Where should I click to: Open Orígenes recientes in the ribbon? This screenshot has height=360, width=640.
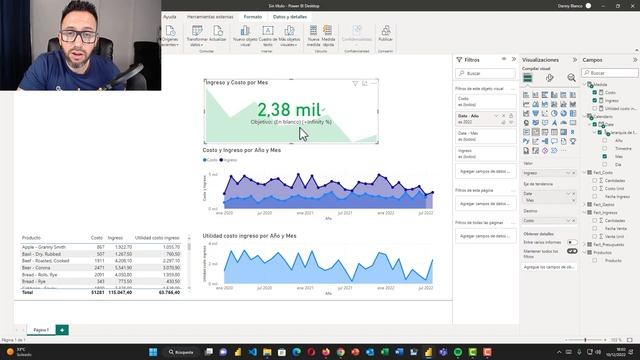pos(170,36)
